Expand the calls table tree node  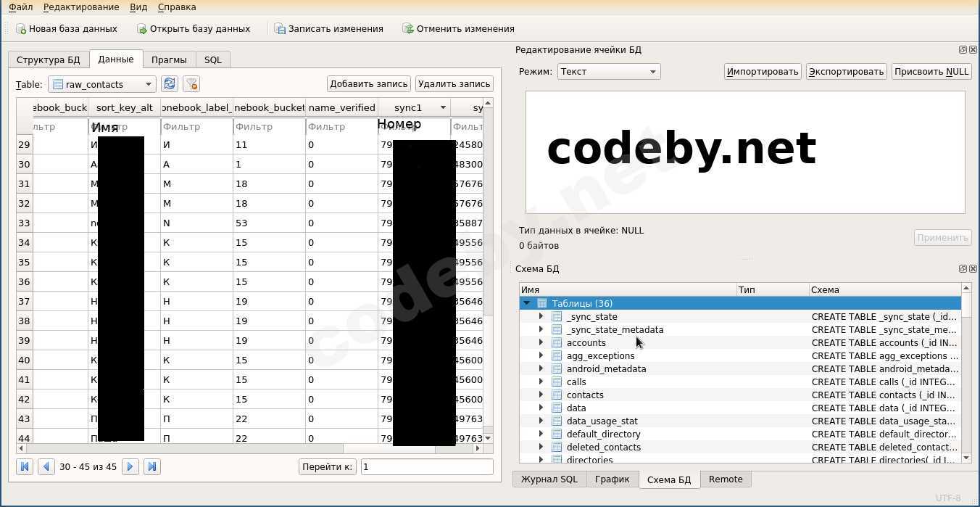(x=541, y=382)
